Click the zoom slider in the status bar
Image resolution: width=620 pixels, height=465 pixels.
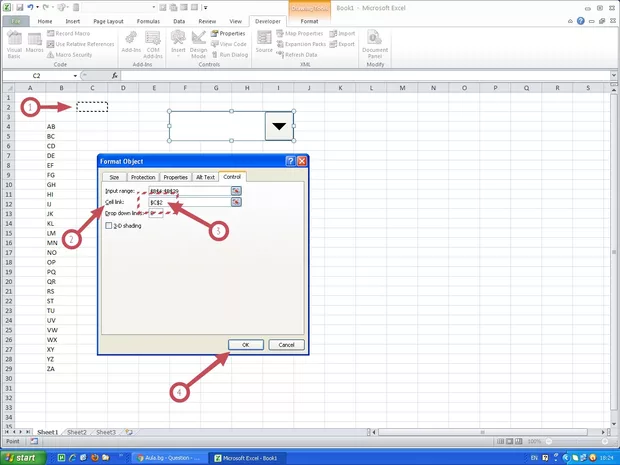(x=577, y=441)
